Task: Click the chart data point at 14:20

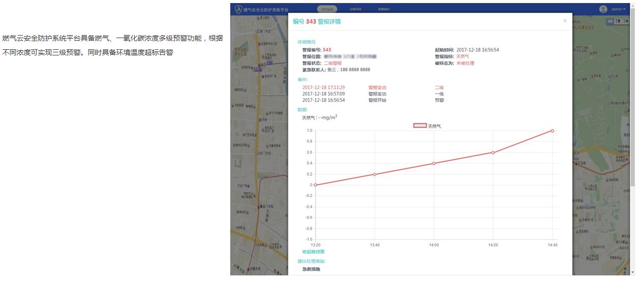Action: tap(493, 152)
